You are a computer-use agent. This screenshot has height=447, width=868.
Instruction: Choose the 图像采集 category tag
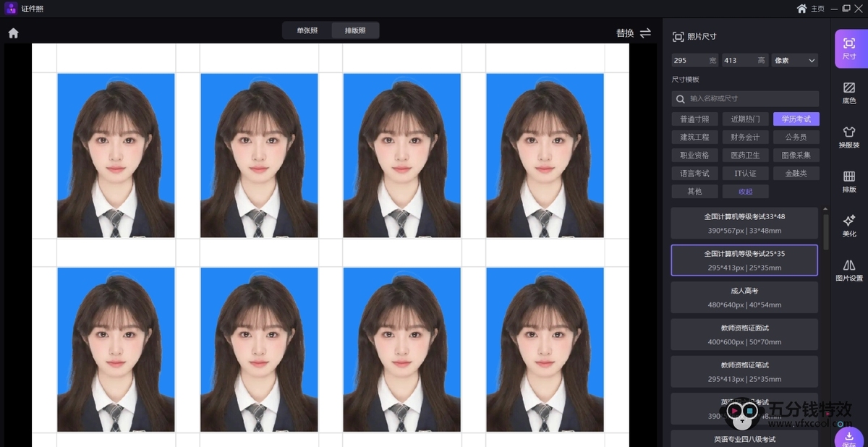[796, 155]
